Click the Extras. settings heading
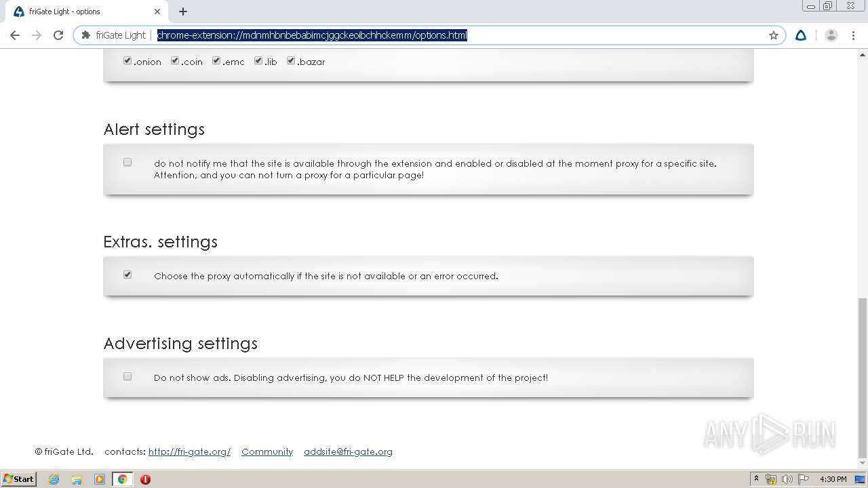 [161, 242]
